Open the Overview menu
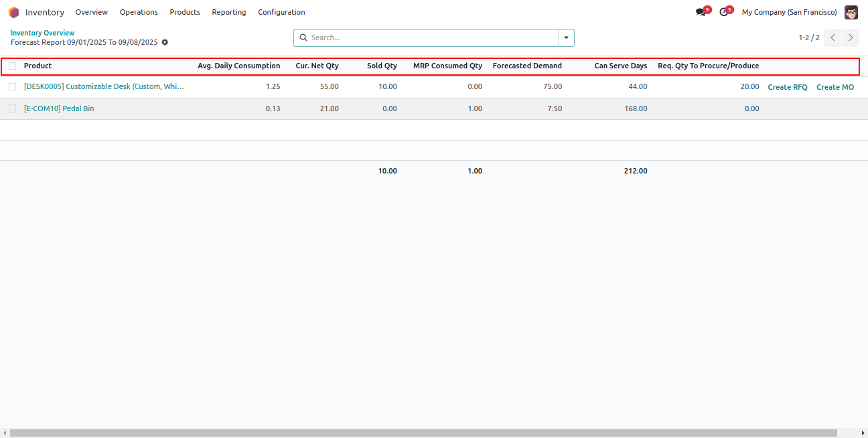The image size is (868, 438). click(x=92, y=12)
